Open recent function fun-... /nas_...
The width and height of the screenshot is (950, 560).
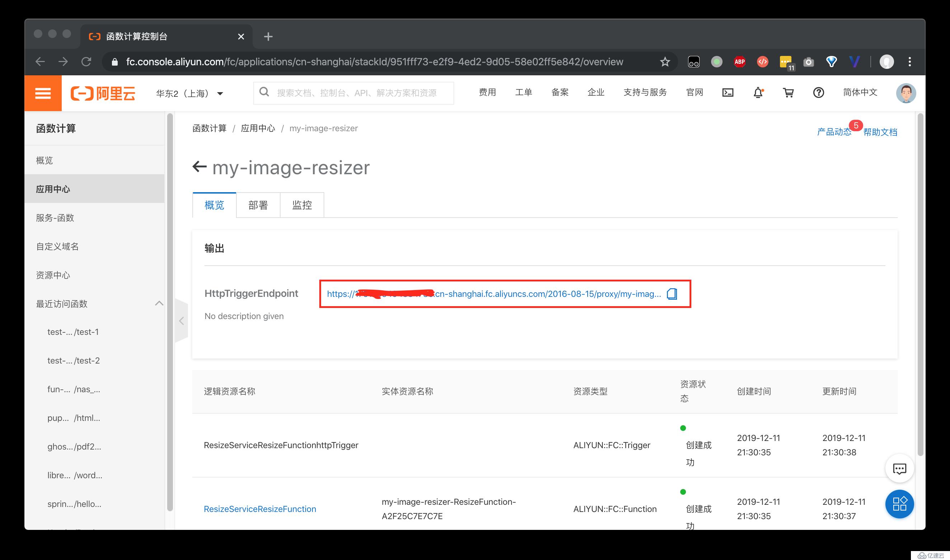tap(74, 389)
